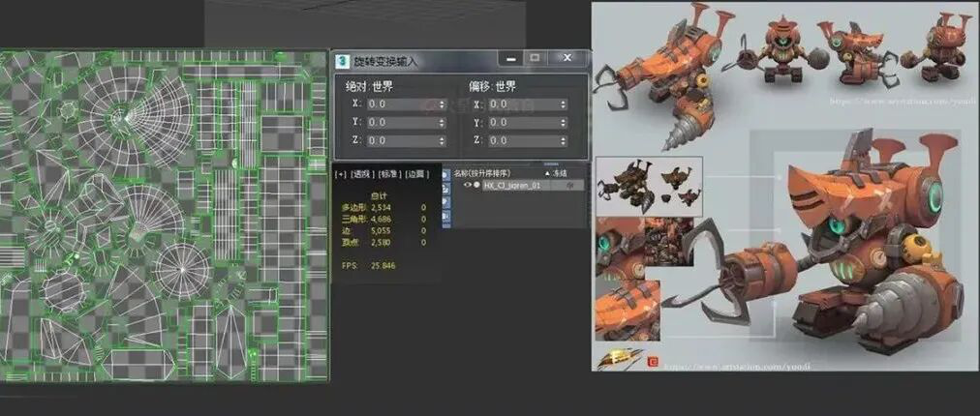Click the topmost icon in the scene explorer side toolbar
This screenshot has height=416, width=980.
445,174
